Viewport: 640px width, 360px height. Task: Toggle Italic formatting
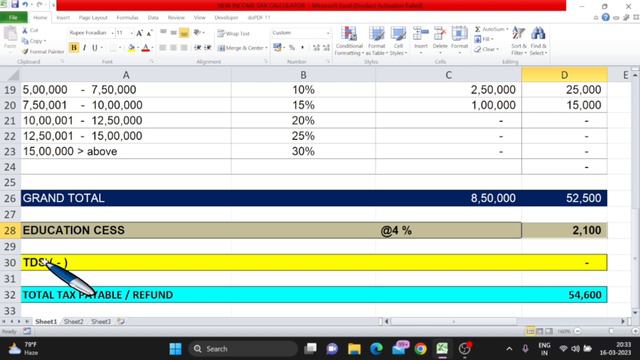tap(84, 48)
